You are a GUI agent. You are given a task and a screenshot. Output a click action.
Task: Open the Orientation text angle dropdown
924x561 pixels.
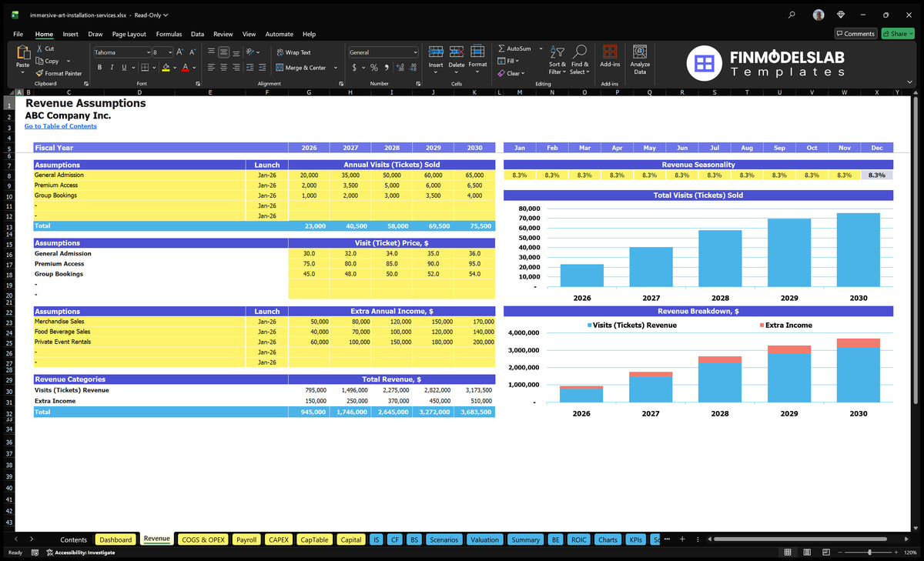point(251,52)
